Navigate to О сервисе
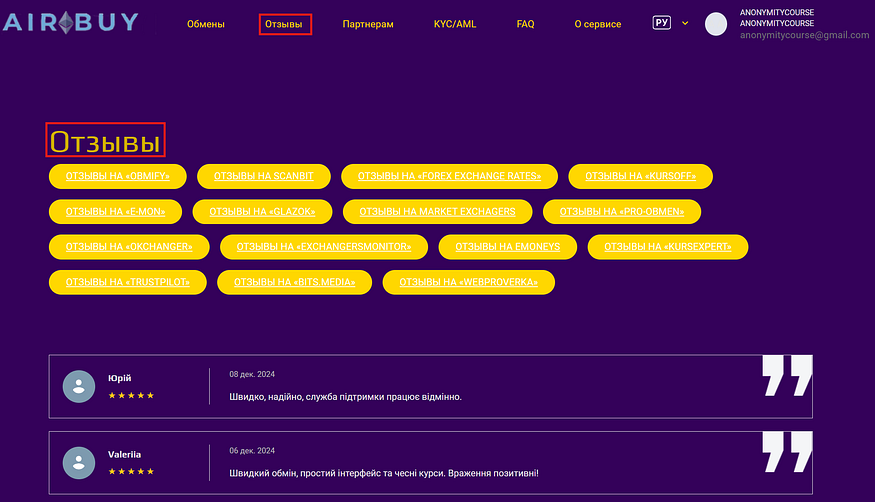Image resolution: width=875 pixels, height=502 pixels. point(598,24)
